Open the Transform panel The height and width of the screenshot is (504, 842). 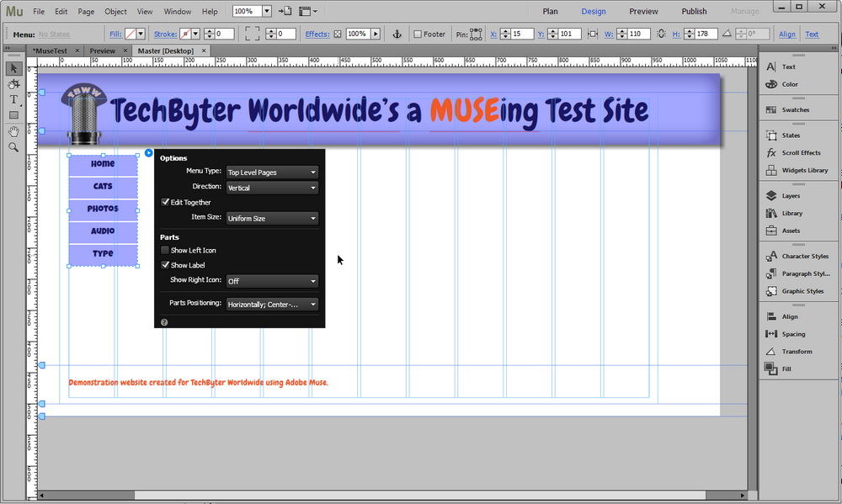tap(798, 352)
